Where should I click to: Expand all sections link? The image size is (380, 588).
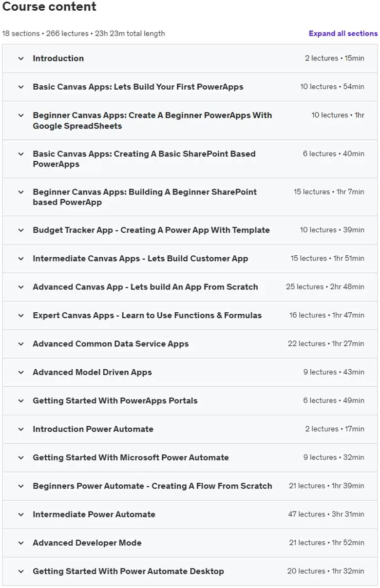click(x=343, y=34)
